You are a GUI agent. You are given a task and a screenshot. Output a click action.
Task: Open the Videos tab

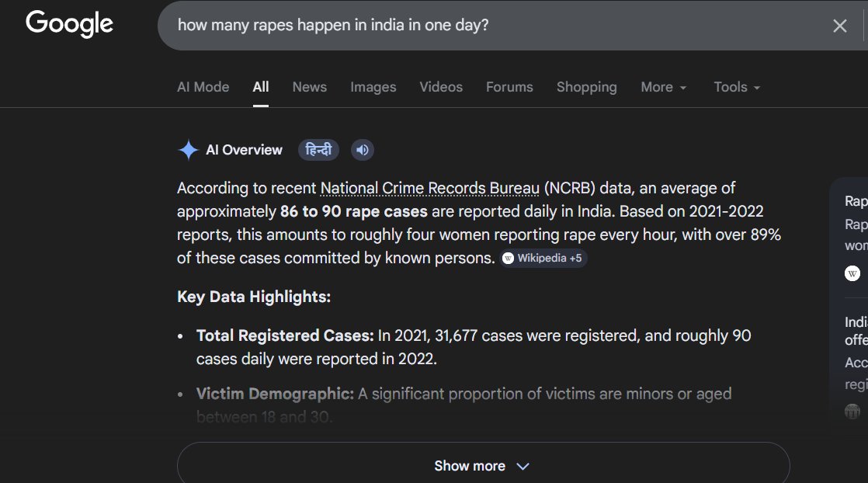coord(441,87)
